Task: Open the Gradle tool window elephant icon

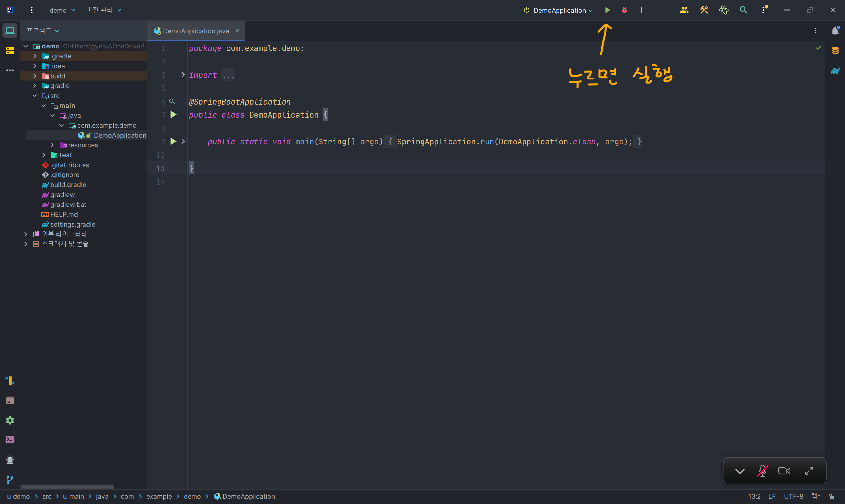Action: [x=835, y=71]
